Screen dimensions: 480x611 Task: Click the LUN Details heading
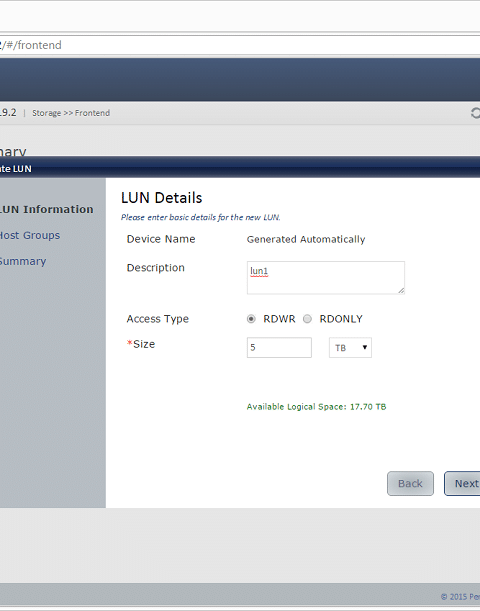coord(162,198)
